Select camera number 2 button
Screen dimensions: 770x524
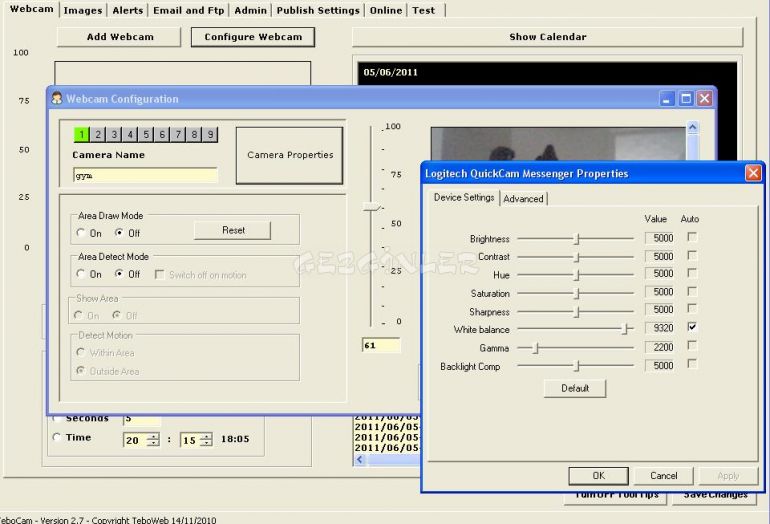98,134
